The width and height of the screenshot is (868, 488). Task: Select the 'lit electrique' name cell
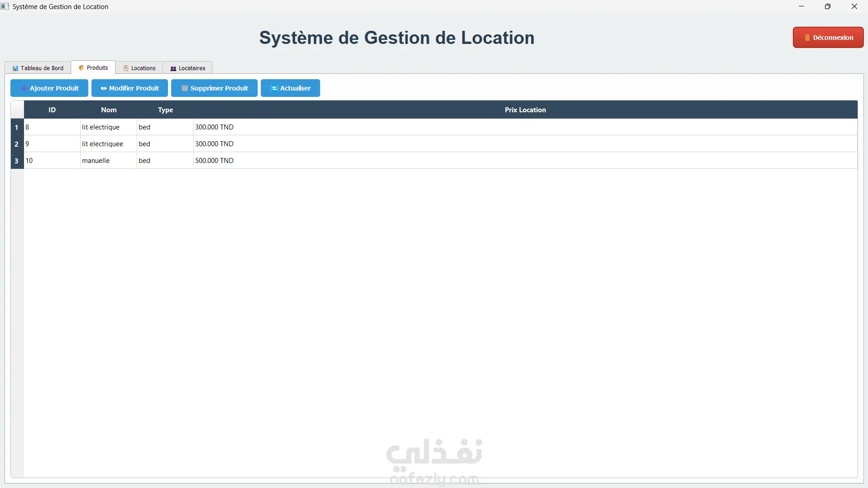[109, 127]
